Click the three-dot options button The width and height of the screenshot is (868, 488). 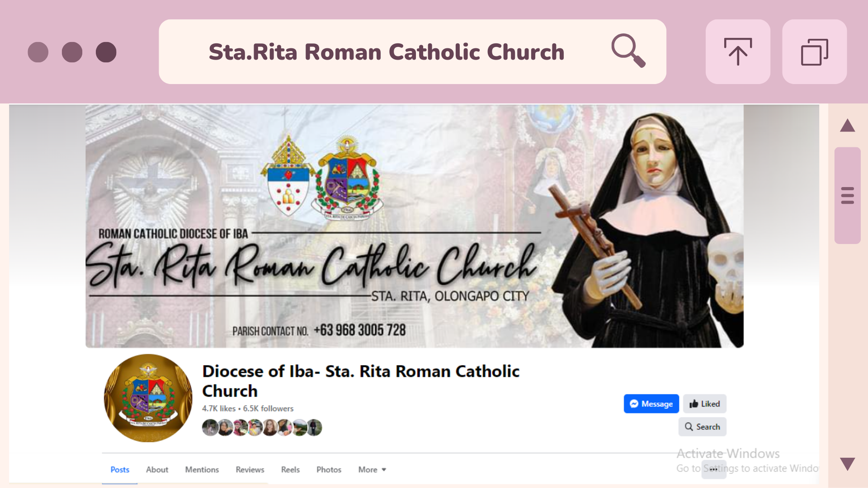(713, 469)
